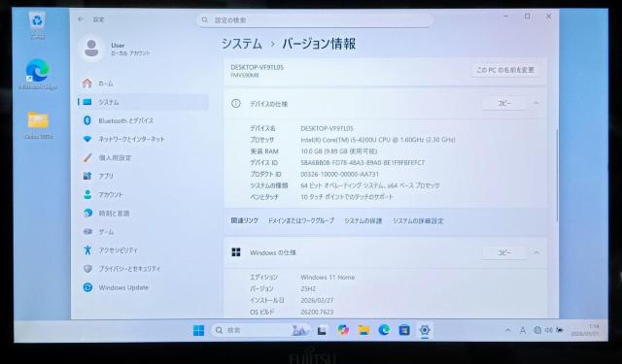Viewport: 622px width, 364px height.
Task: Open the Recycle Bin desktop icon
Action: [37, 24]
